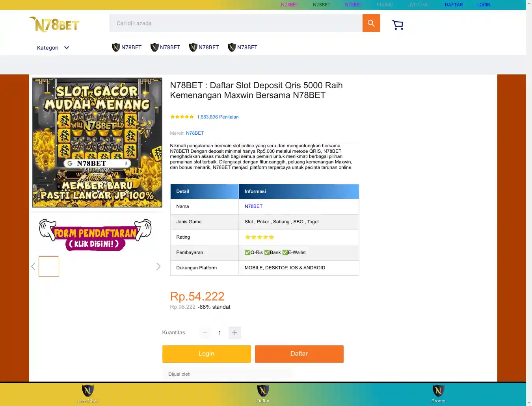532x406 pixels.
Task: Open the 1.653.896 Penilaian link
Action: (218, 117)
